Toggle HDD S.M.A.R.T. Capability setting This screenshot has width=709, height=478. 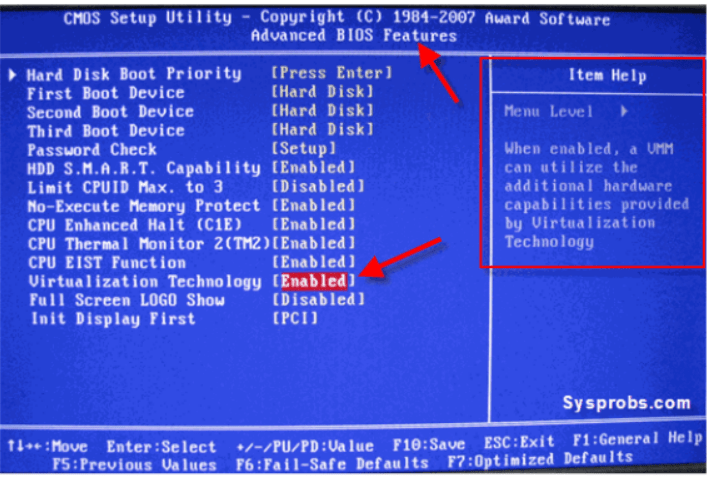click(x=313, y=168)
